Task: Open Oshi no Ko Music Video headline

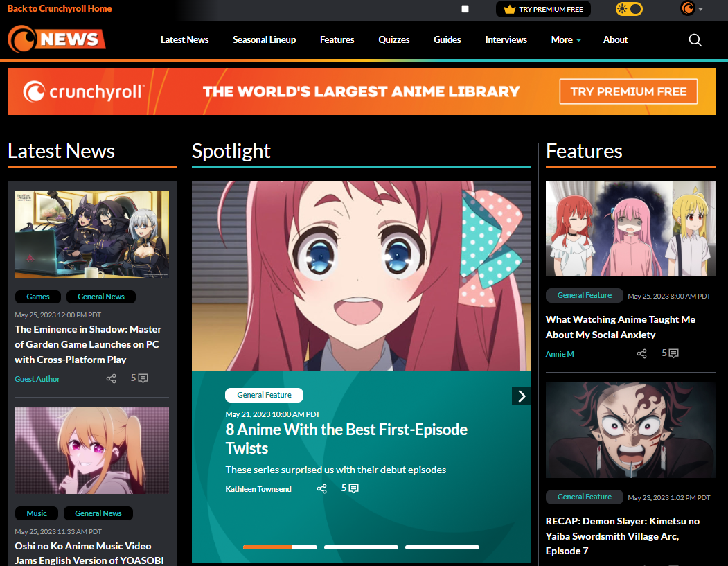Action: [89, 553]
